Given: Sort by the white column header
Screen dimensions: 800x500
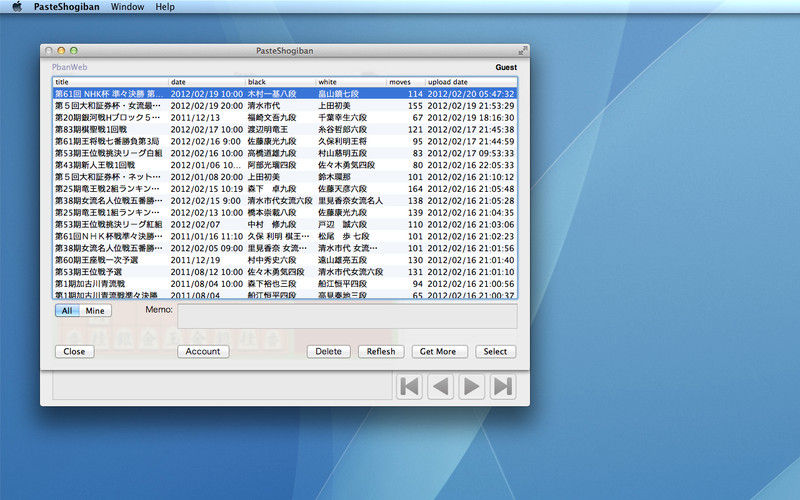Looking at the screenshot, I should (351, 82).
